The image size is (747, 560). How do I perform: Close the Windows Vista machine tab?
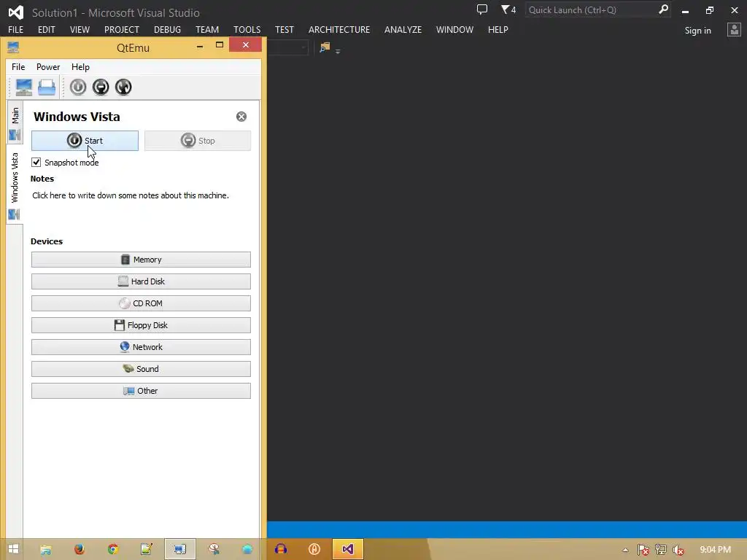coord(241,117)
